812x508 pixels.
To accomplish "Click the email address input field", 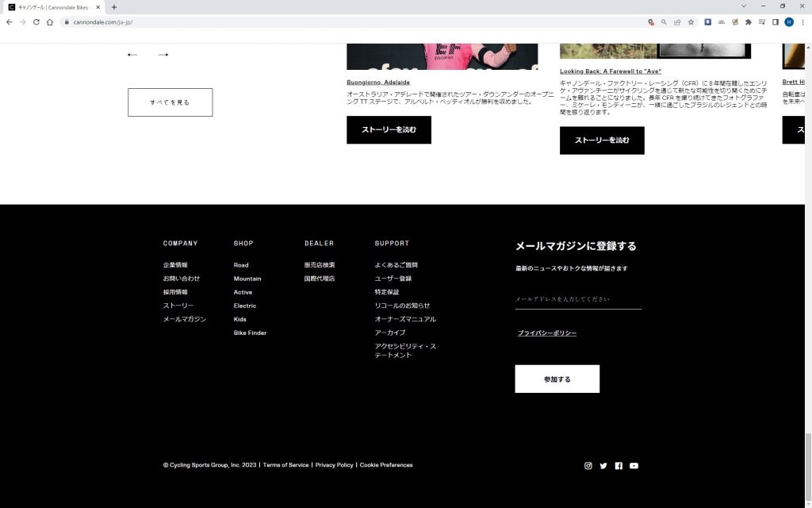I will pyautogui.click(x=578, y=299).
